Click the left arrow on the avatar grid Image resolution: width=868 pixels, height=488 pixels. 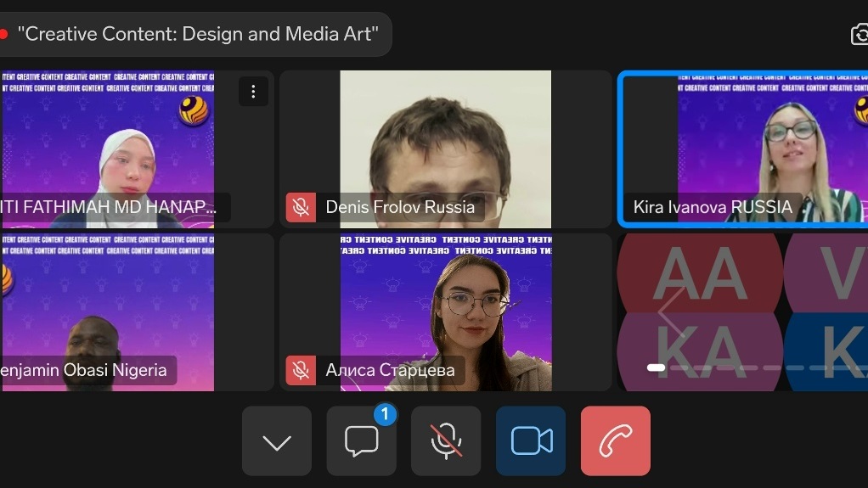tap(671, 312)
